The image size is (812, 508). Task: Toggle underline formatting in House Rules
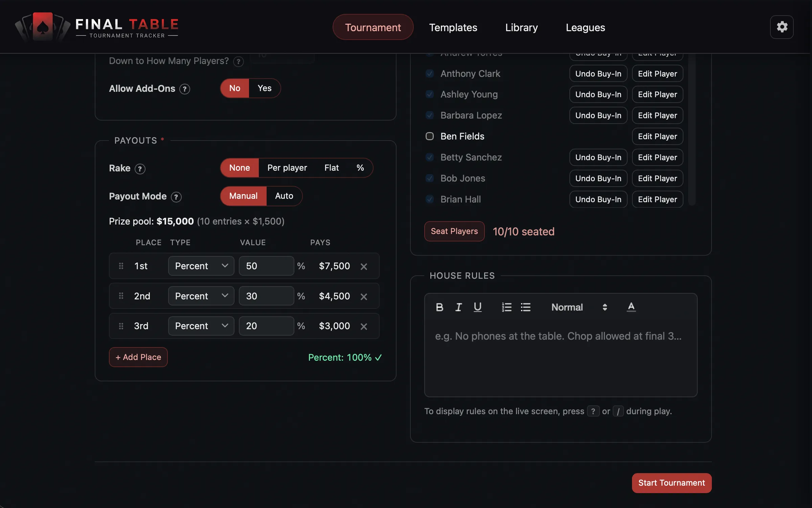[477, 307]
